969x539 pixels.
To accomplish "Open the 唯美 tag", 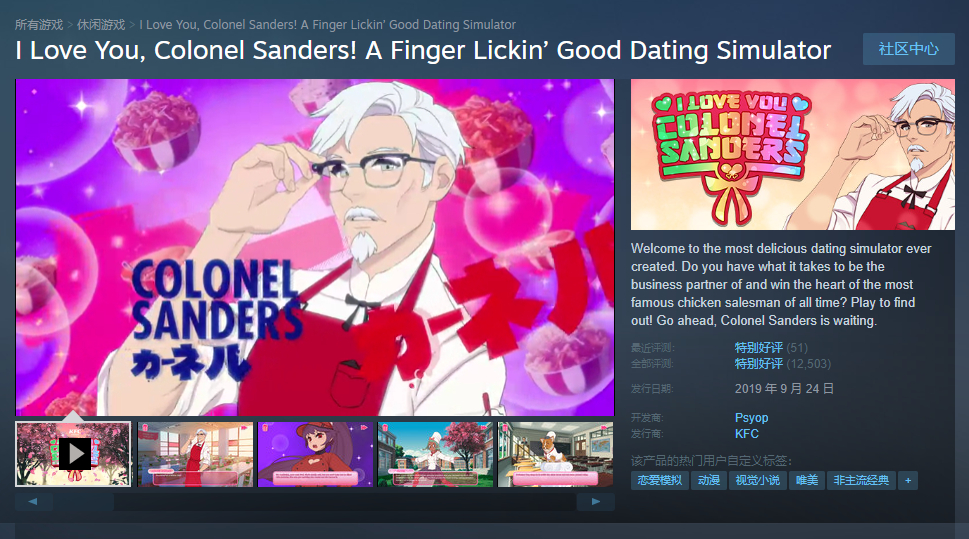I will coord(806,480).
